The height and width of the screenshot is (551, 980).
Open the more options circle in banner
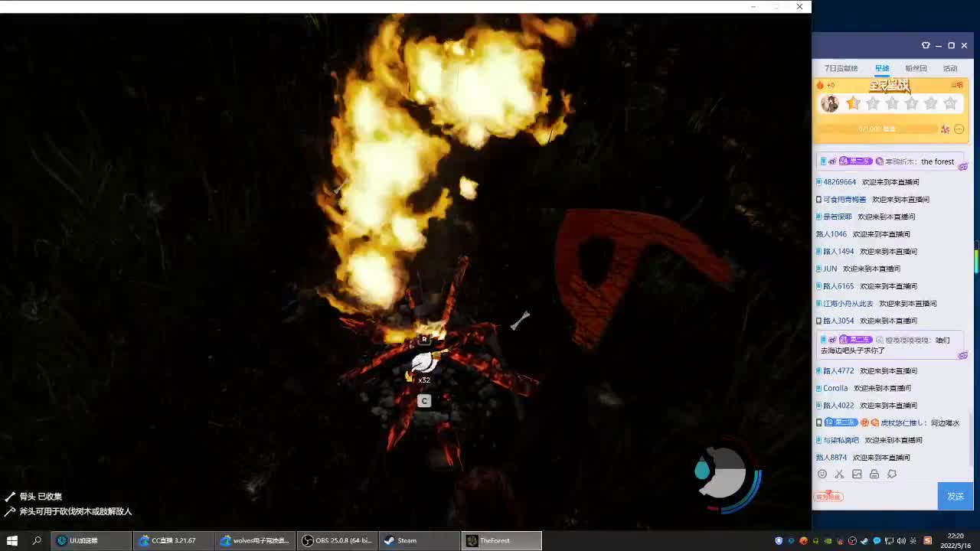click(959, 129)
